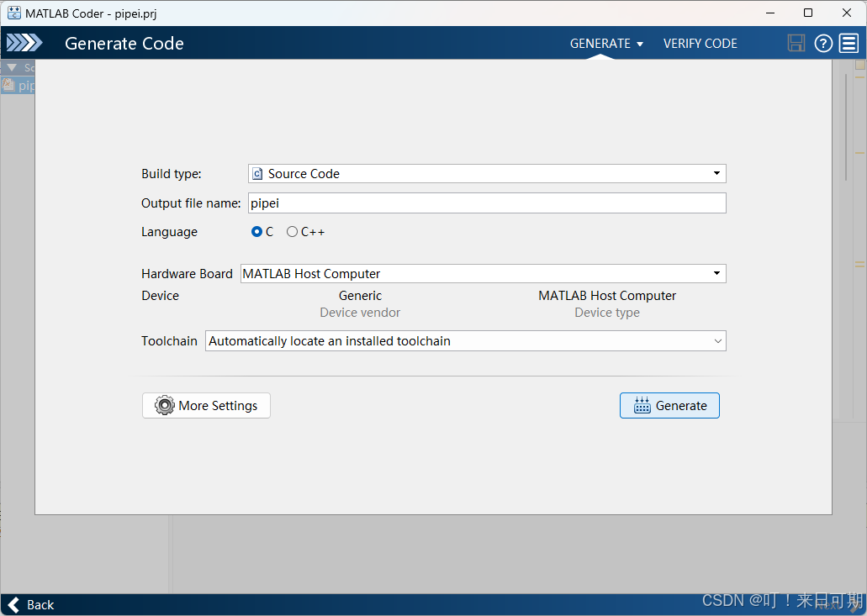Open the Build type dropdown arrow
The image size is (867, 616).
(x=716, y=173)
